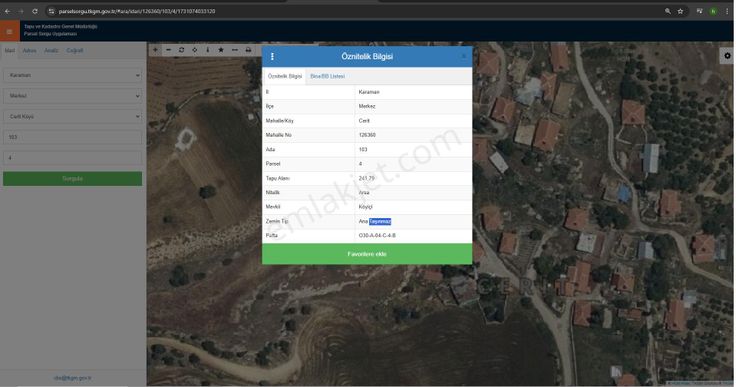Viewport: 736px width, 387px height.
Task: Click the Favorilere ekle button
Action: (367, 254)
